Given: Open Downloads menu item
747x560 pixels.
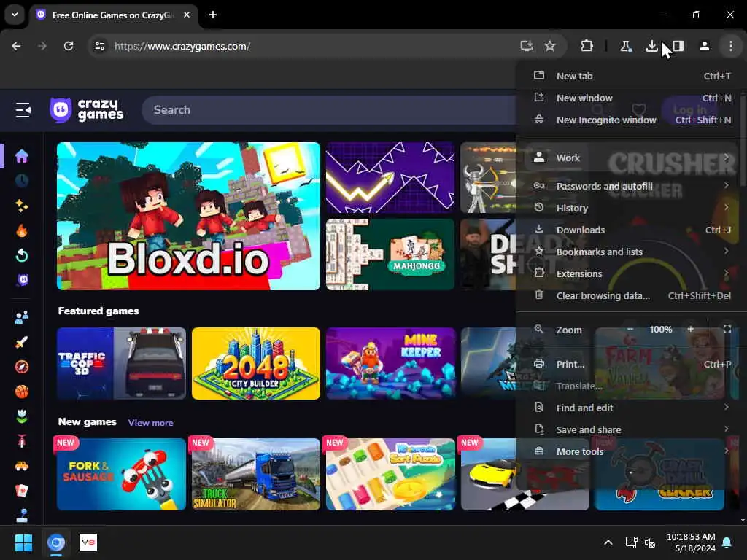Looking at the screenshot, I should click(632, 230).
